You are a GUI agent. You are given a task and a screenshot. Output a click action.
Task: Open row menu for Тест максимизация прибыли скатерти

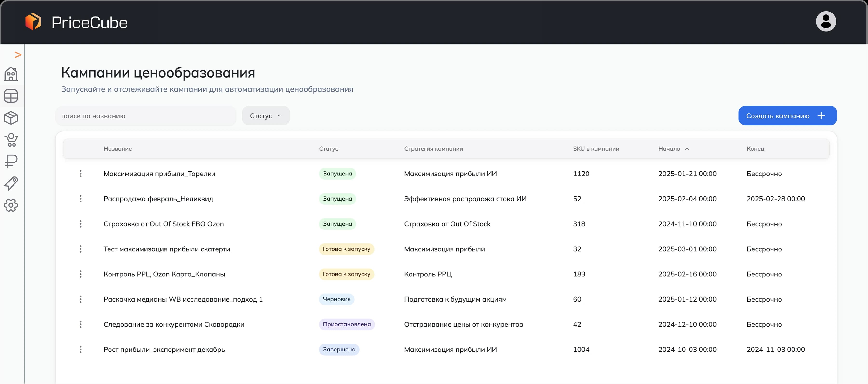pos(80,249)
